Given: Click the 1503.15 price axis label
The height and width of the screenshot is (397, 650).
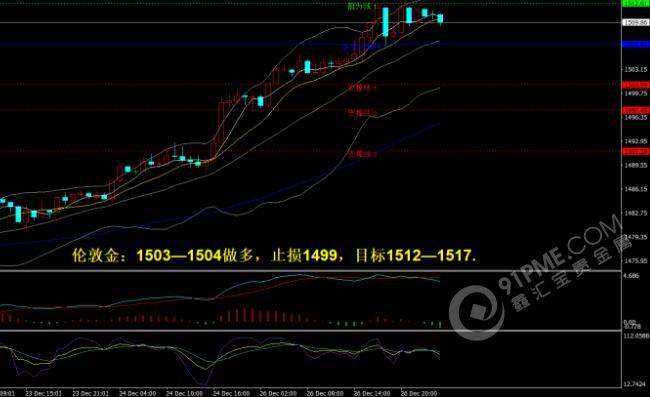Looking at the screenshot, I should (636, 69).
